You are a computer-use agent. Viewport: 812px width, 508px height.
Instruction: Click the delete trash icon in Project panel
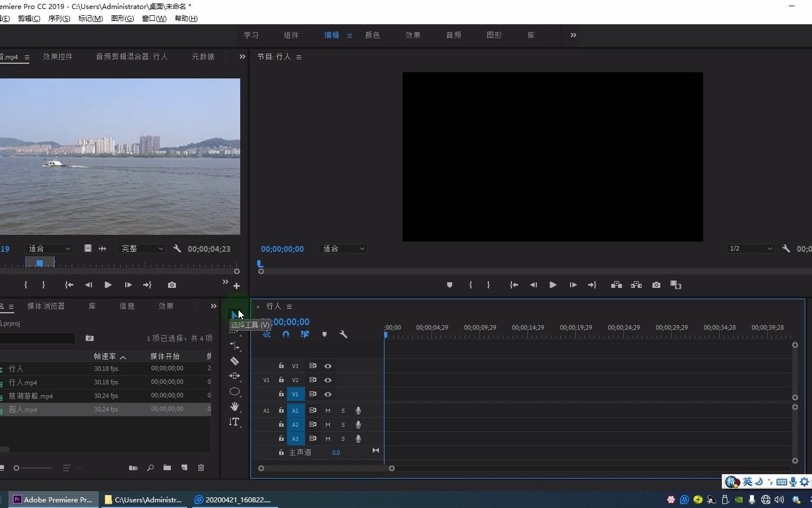201,467
